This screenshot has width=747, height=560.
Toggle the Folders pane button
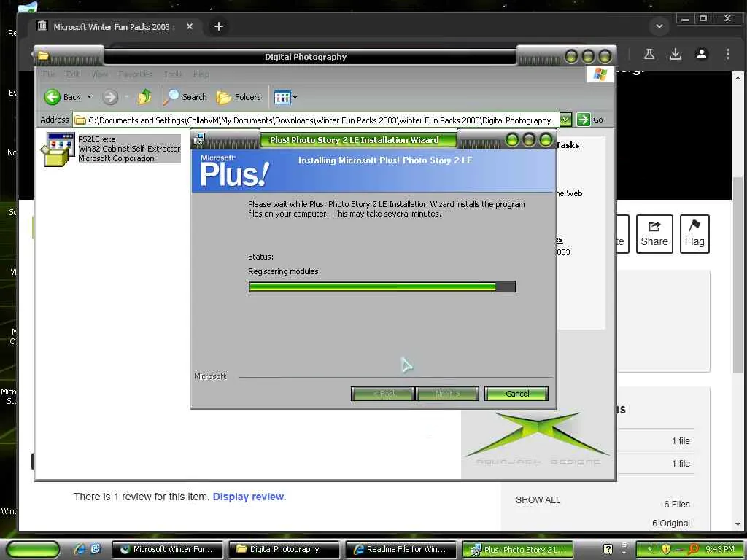click(x=239, y=97)
